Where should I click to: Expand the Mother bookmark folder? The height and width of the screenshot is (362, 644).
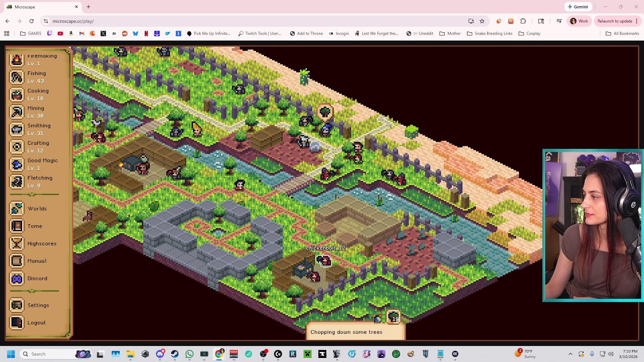(x=450, y=34)
